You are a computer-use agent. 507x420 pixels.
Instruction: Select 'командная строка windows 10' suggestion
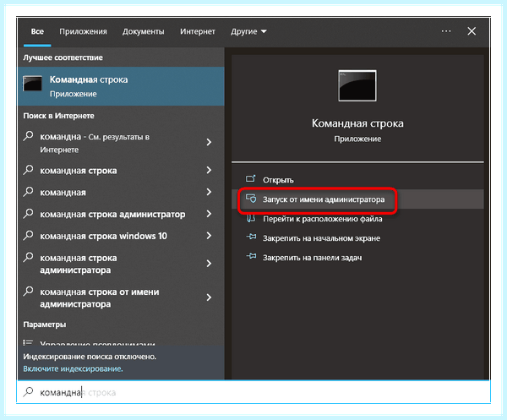pos(103,237)
